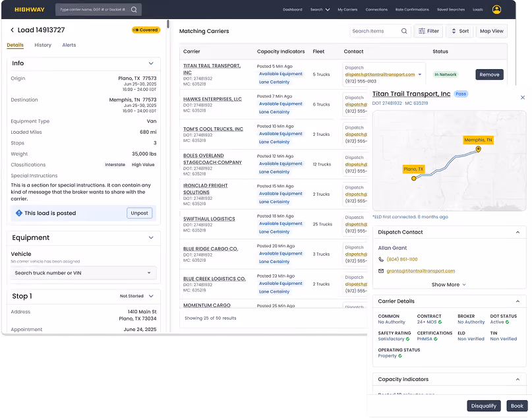Click green check next to Satisfactory rating
Screen dimensions: 532x418
pos(407,339)
